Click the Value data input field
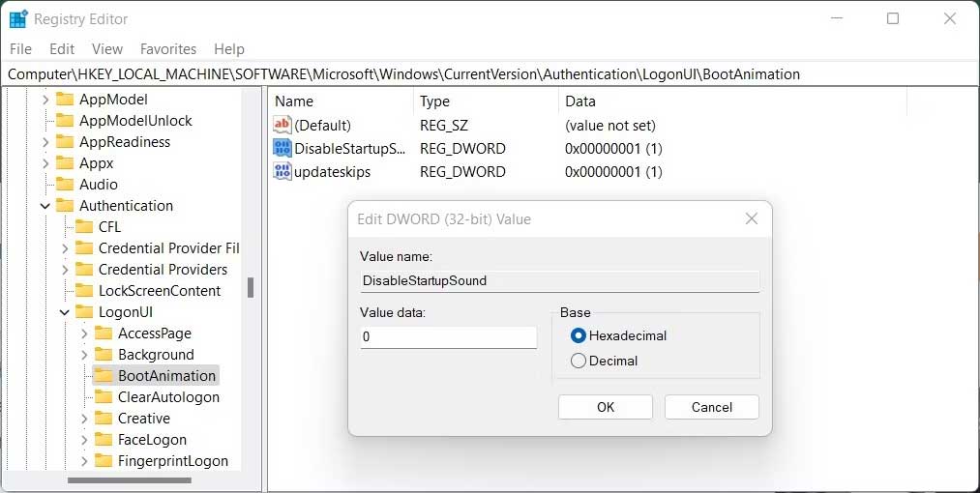980x493 pixels. (448, 337)
